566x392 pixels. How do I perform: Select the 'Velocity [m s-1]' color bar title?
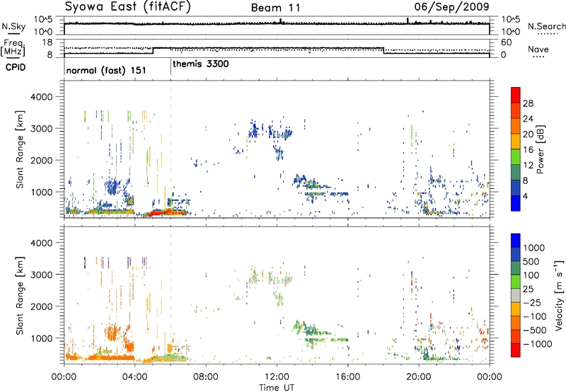(x=558, y=295)
